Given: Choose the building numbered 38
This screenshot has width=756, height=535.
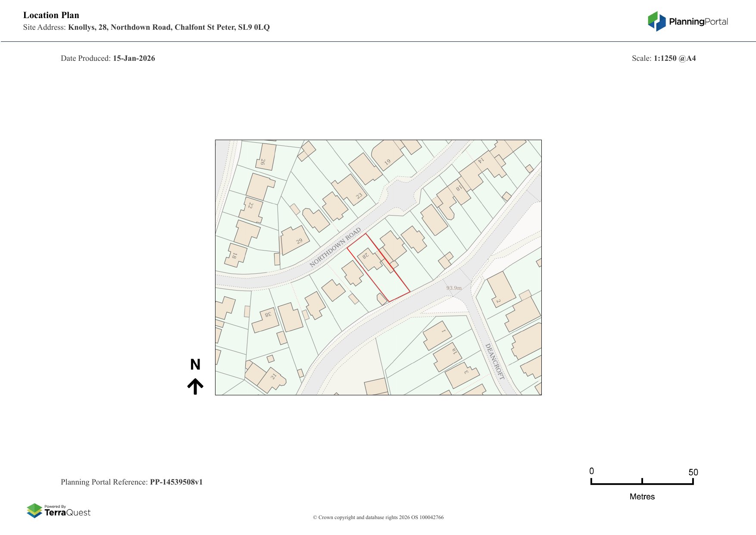Looking at the screenshot, I should 265,320.
